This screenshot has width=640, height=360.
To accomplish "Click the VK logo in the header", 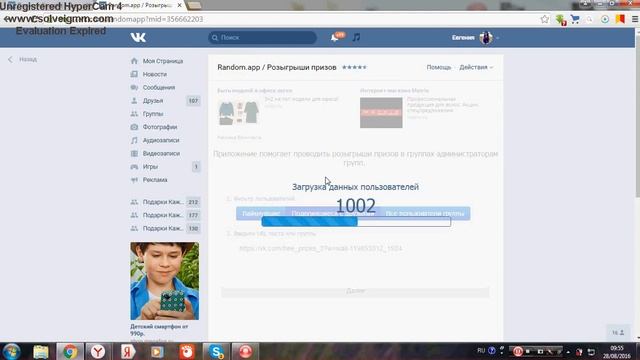I will (x=138, y=38).
